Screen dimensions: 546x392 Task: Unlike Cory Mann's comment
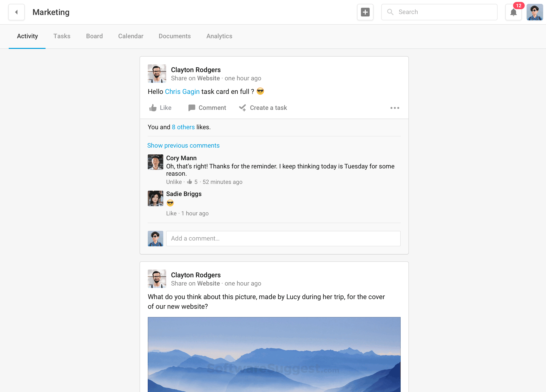[174, 182]
